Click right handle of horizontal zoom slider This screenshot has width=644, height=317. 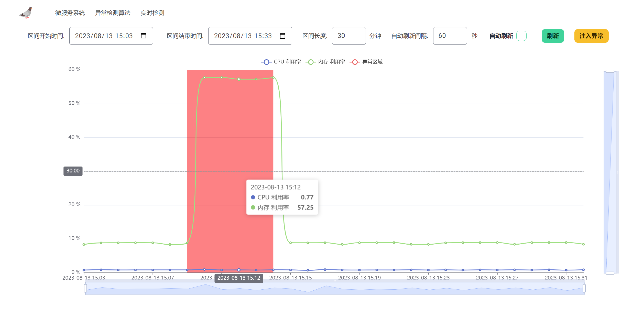[584, 288]
